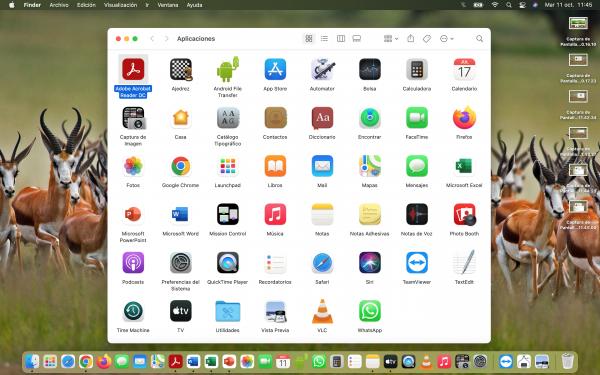600x375 pixels.
Task: Switch Finder to gallery view
Action: [x=357, y=39]
